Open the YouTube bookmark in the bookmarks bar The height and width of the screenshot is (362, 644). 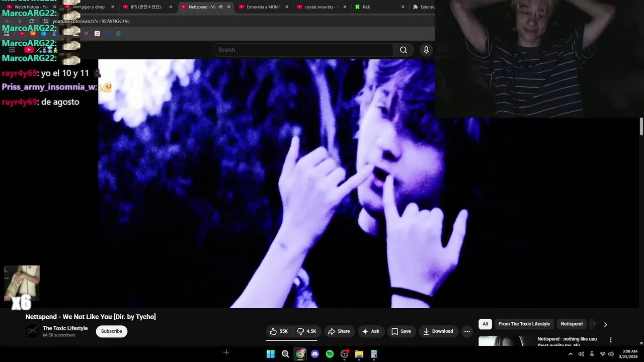coord(22,34)
